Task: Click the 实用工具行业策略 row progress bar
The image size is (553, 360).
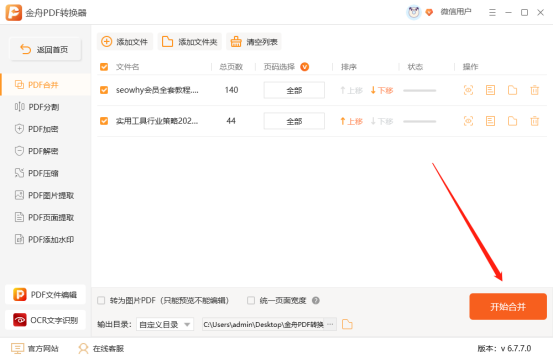Action: [x=420, y=122]
